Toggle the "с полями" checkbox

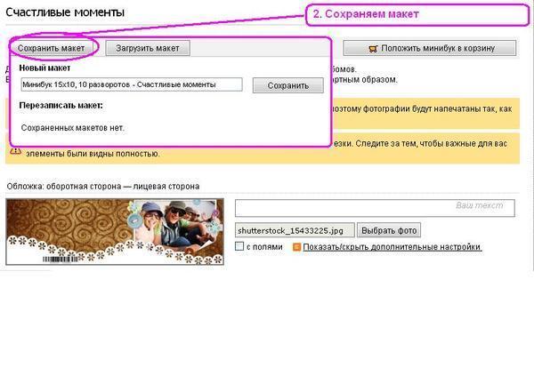click(x=239, y=246)
